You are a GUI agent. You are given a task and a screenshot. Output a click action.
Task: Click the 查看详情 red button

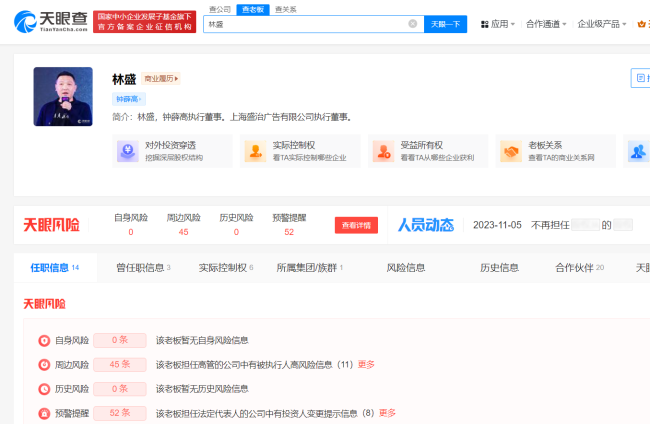(x=357, y=225)
